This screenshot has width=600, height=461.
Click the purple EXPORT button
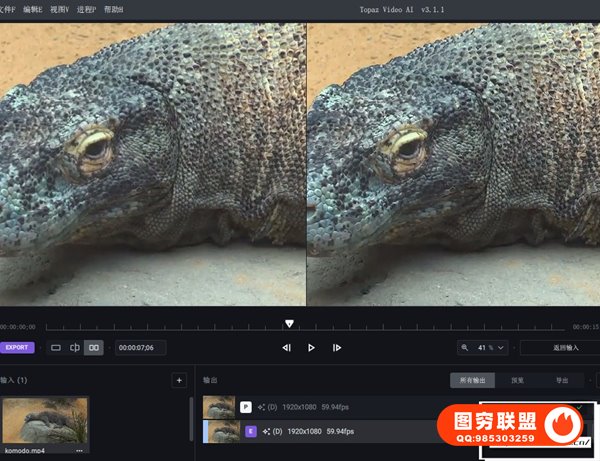pos(17,347)
